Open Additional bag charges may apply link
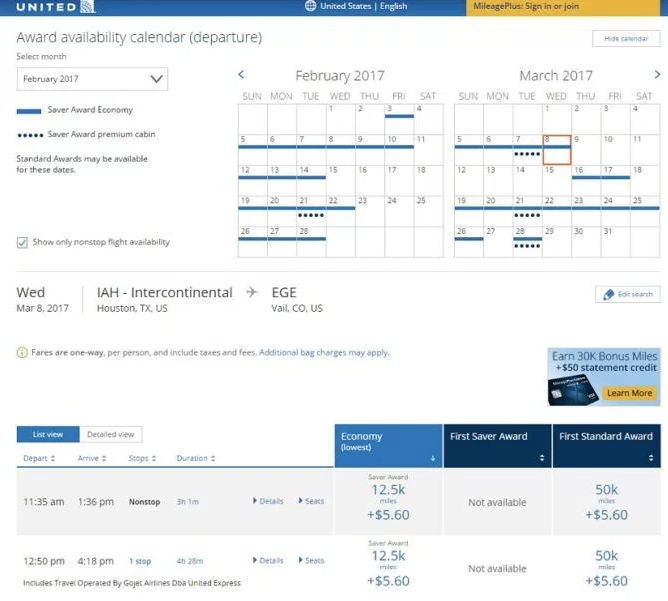The width and height of the screenshot is (668, 601). (324, 353)
